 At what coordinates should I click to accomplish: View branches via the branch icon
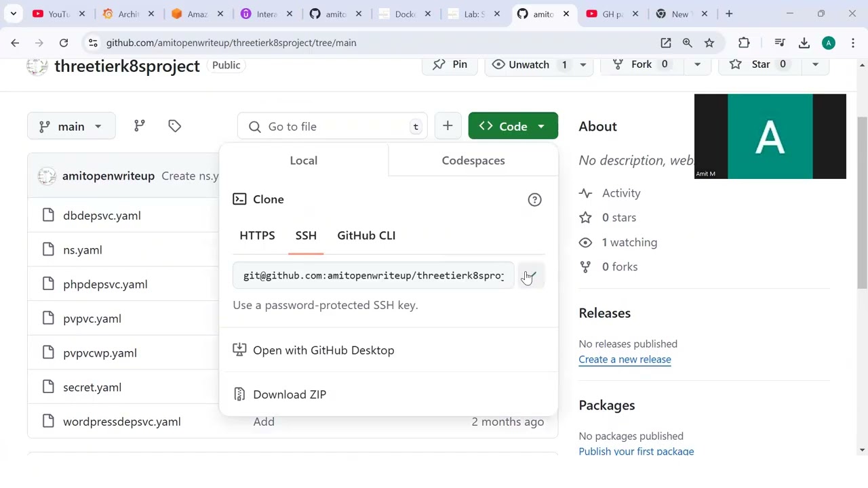tap(140, 126)
